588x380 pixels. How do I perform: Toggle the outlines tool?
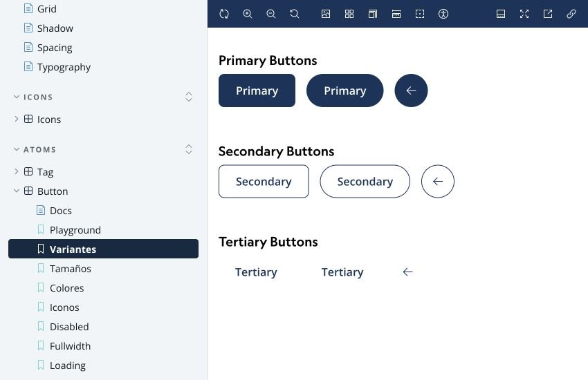pos(420,14)
